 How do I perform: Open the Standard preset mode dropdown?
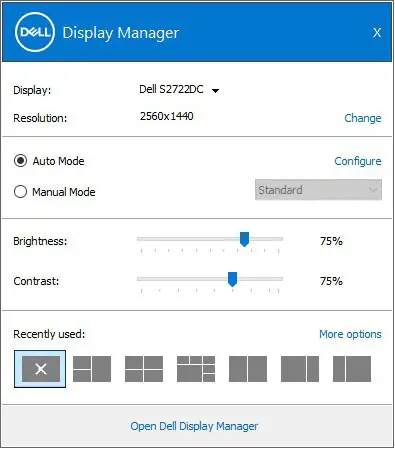click(x=318, y=190)
